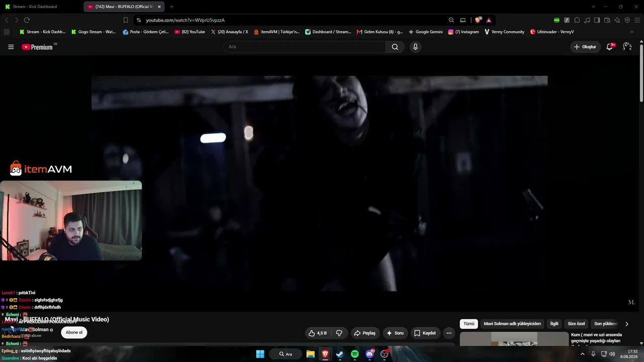Open the Anasayfa / X bookmark
The image size is (644, 362).
(x=229, y=32)
